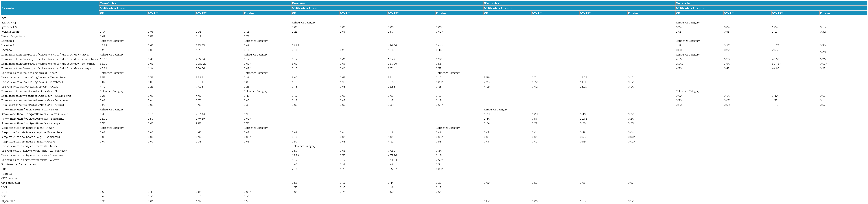The height and width of the screenshot is (204, 868).
Task: Click the [gender=1.0] row label
Action: 9,27
